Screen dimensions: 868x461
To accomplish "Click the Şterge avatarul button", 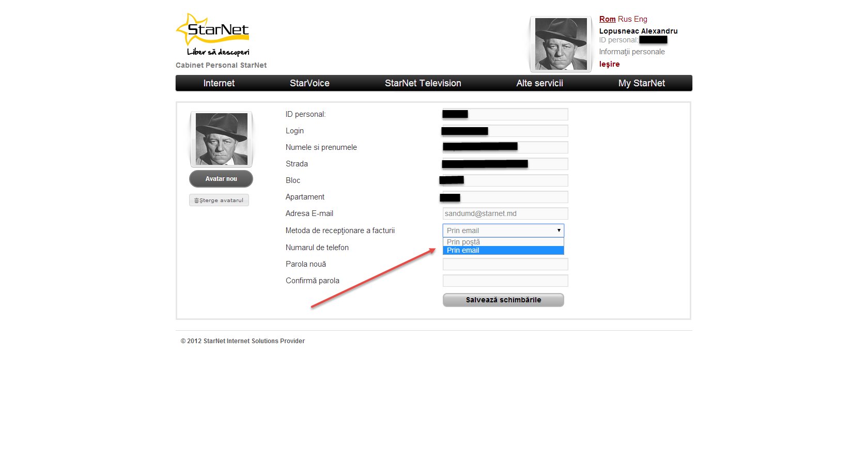I will point(219,200).
